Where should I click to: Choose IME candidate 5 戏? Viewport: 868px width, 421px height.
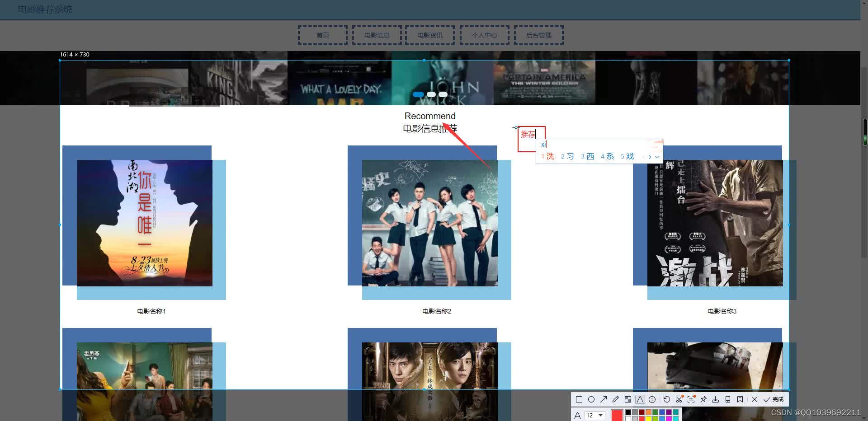(x=627, y=156)
